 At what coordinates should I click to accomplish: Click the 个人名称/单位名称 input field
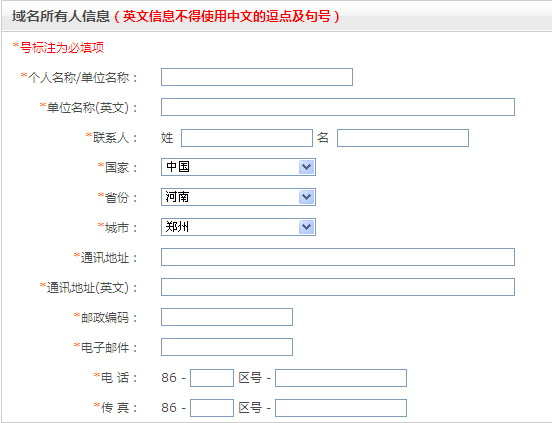coord(257,77)
